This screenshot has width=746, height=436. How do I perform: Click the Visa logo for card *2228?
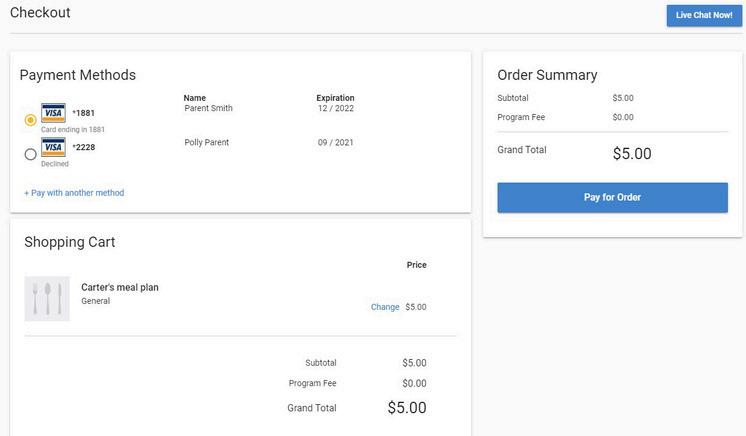pyautogui.click(x=53, y=147)
